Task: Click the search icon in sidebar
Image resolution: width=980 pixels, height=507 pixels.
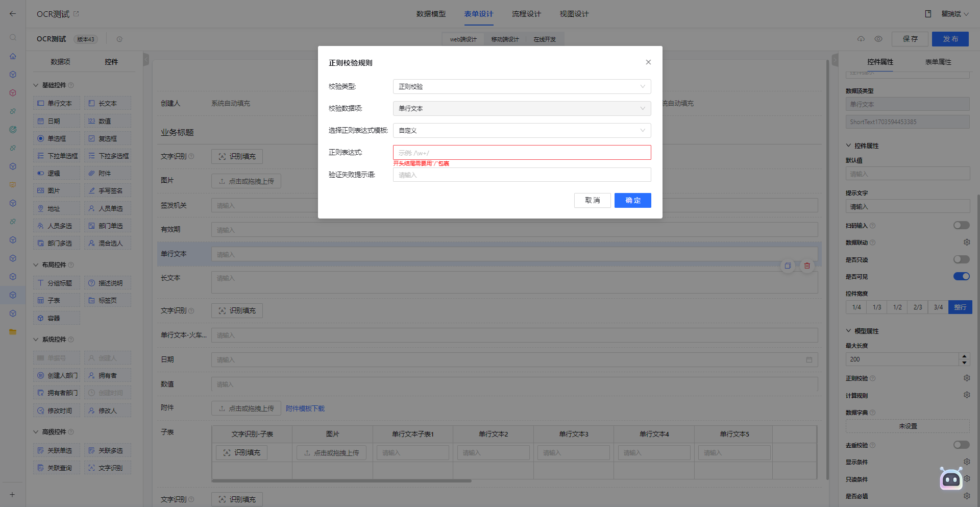Action: [x=13, y=37]
